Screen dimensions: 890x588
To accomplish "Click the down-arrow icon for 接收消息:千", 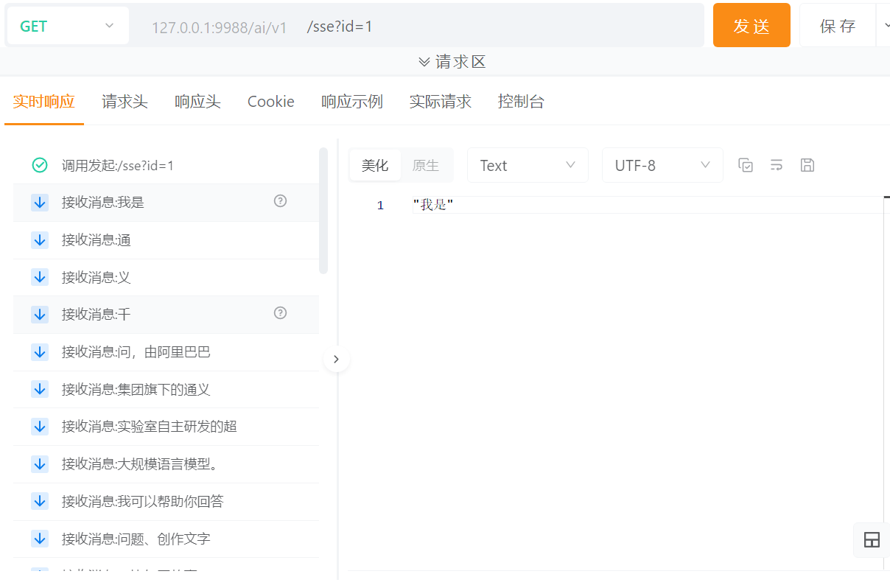I will click(40, 314).
